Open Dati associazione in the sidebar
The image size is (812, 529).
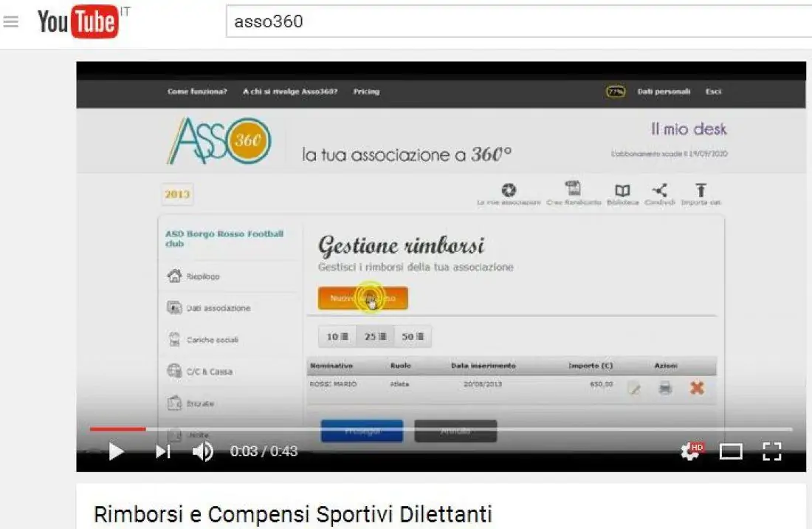point(209,308)
